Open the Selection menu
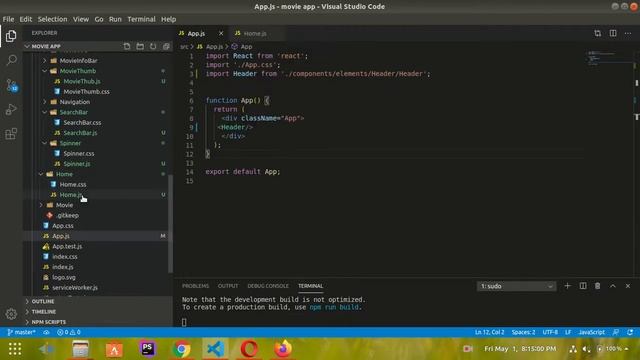Image resolution: width=640 pixels, height=360 pixels. [x=52, y=19]
